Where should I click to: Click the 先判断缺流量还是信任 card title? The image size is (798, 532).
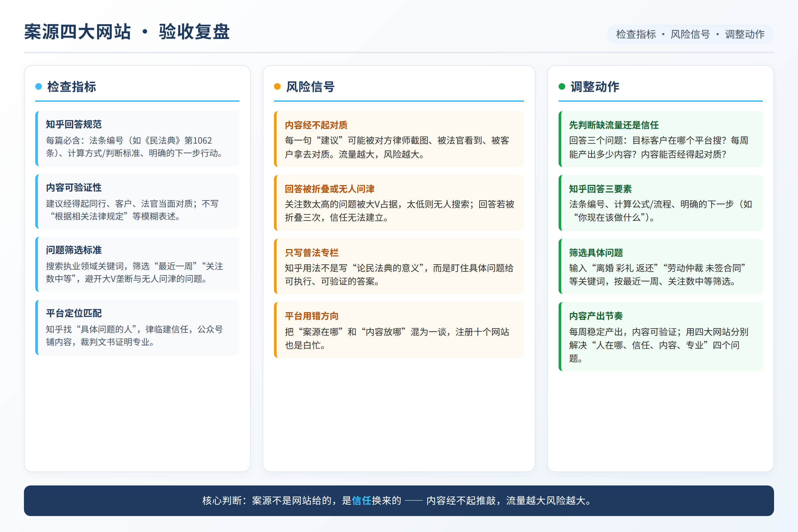click(614, 125)
